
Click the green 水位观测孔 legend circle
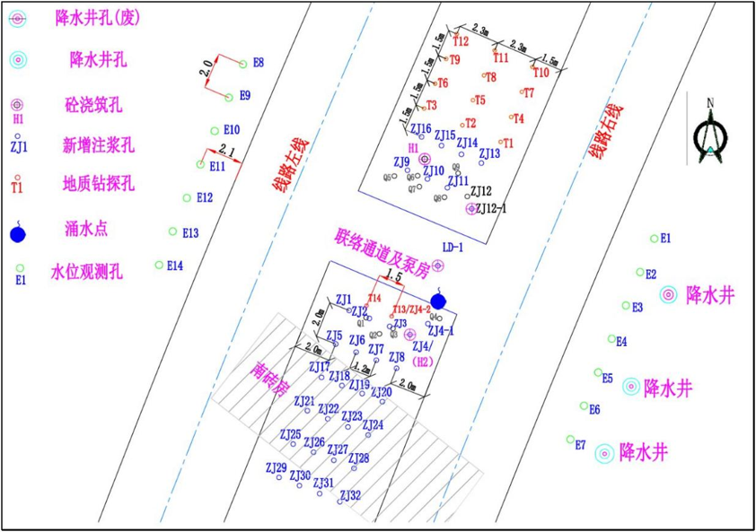[19, 267]
